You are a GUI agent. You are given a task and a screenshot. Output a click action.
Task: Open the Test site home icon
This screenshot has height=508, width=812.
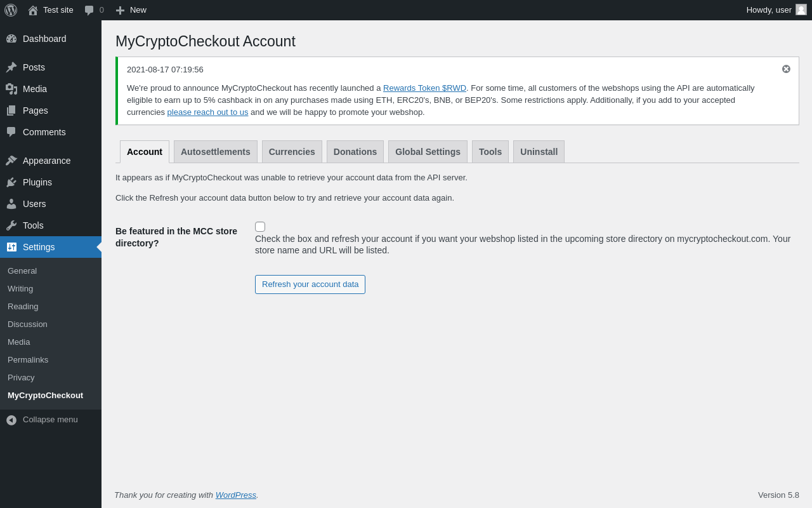point(33,10)
